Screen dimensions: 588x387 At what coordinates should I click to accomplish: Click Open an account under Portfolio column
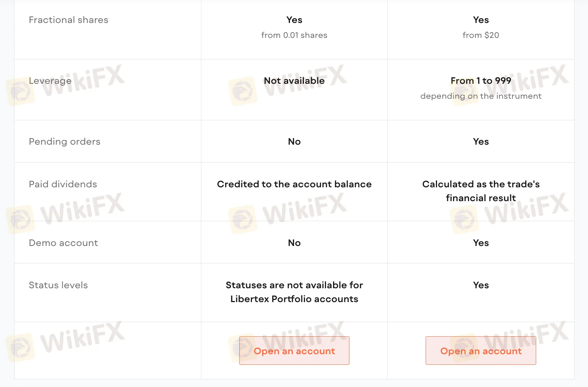click(x=294, y=351)
